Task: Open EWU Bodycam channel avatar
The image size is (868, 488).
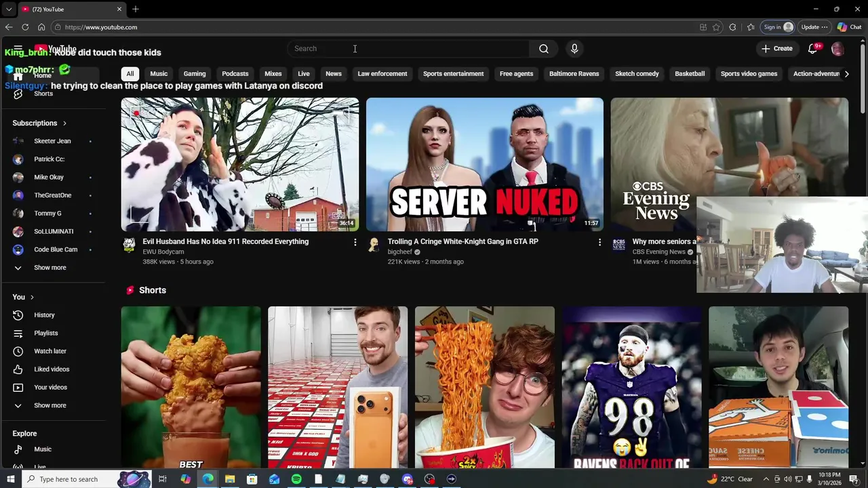Action: (x=129, y=245)
